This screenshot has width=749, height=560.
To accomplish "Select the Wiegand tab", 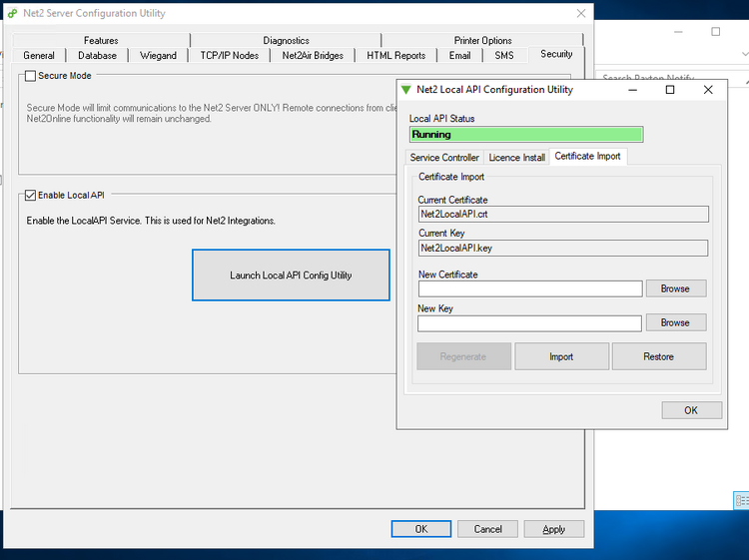I will click(x=158, y=55).
